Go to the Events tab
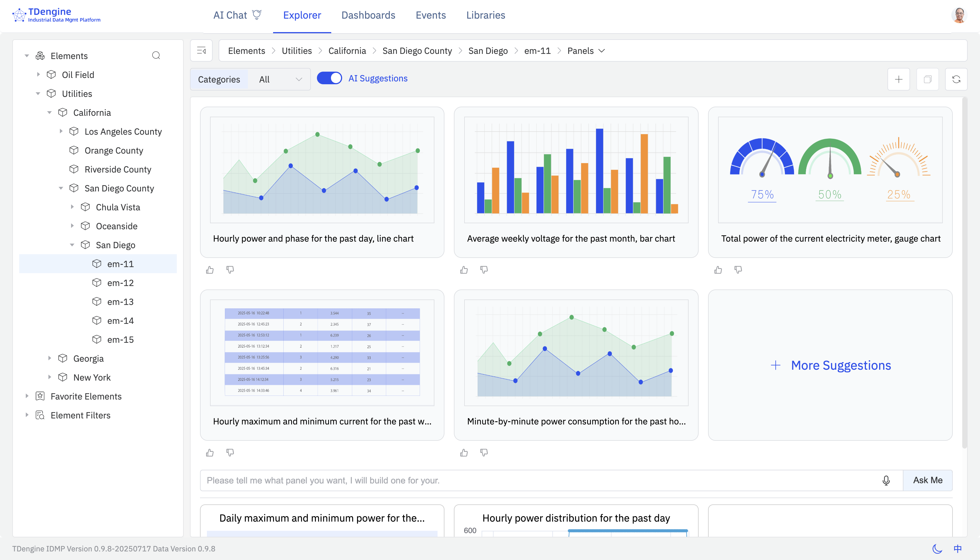Viewport: 980px width, 560px height. pyautogui.click(x=431, y=15)
